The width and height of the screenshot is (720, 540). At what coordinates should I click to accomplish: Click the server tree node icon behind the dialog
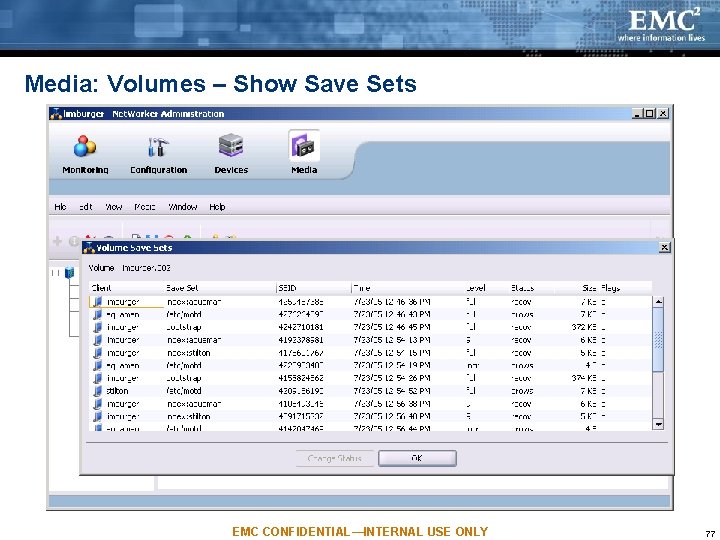69,273
